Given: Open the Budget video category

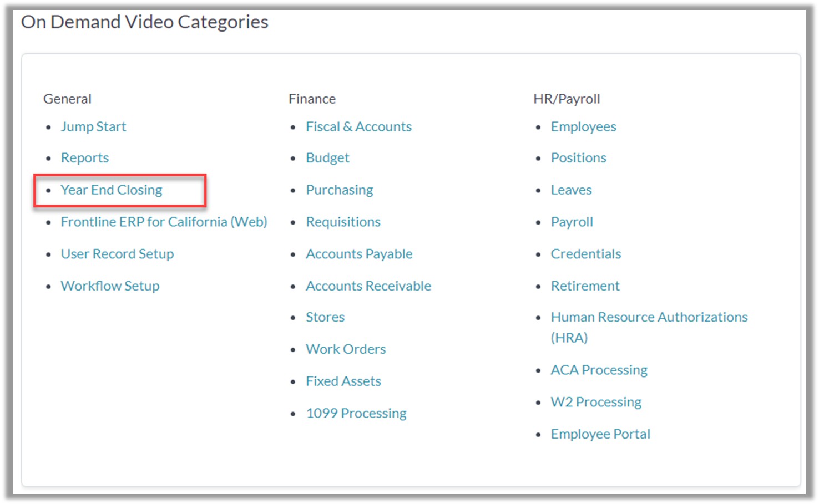Looking at the screenshot, I should tap(328, 158).
